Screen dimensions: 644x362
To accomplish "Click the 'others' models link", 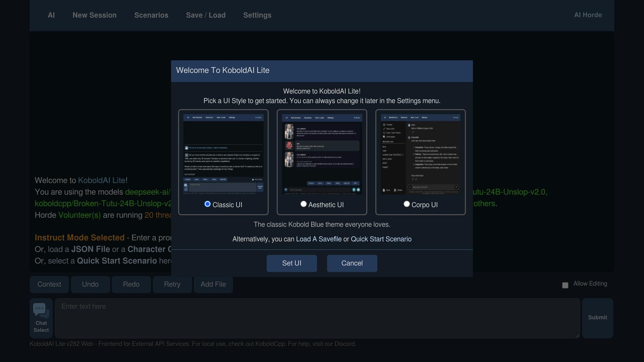I will tap(484, 204).
